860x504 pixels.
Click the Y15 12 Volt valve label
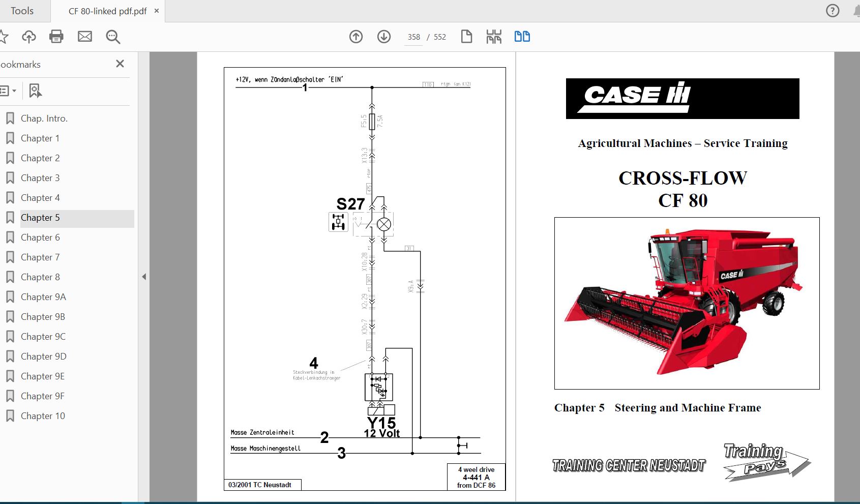tap(381, 427)
